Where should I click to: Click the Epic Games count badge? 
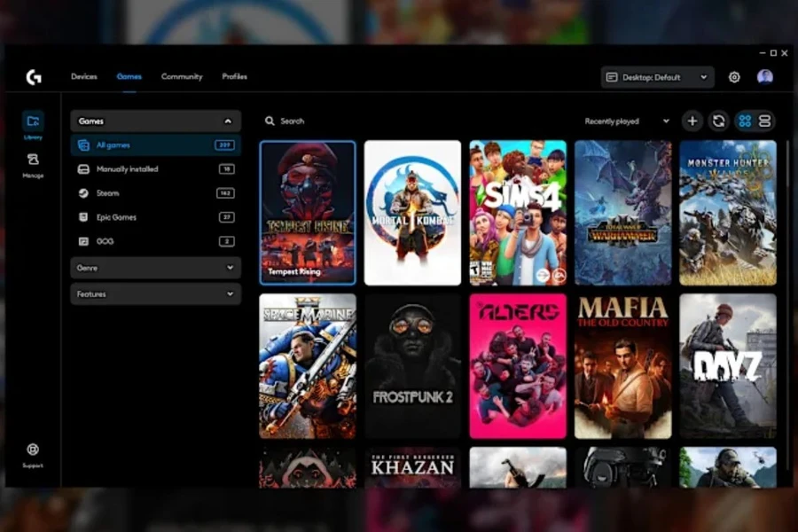point(227,217)
